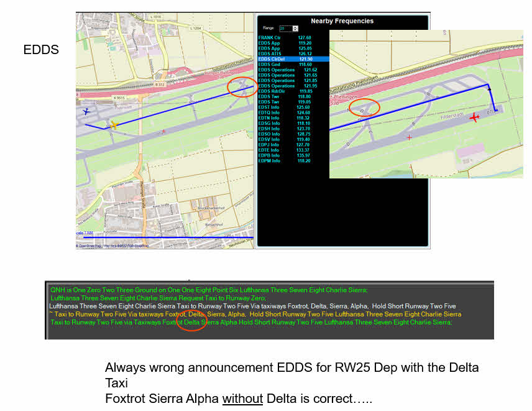Select EDDS Operations 121.62 frequency

coord(288,70)
